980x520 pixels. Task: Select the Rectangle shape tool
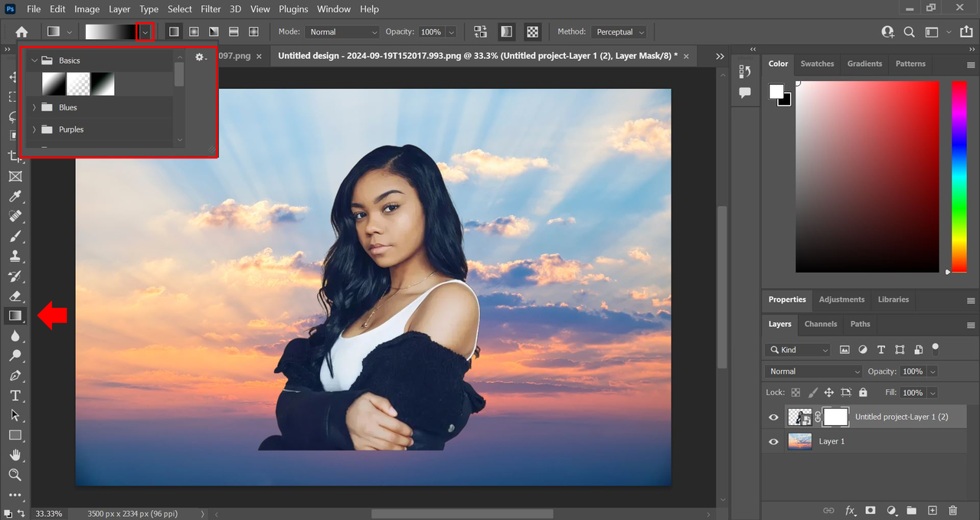tap(15, 435)
